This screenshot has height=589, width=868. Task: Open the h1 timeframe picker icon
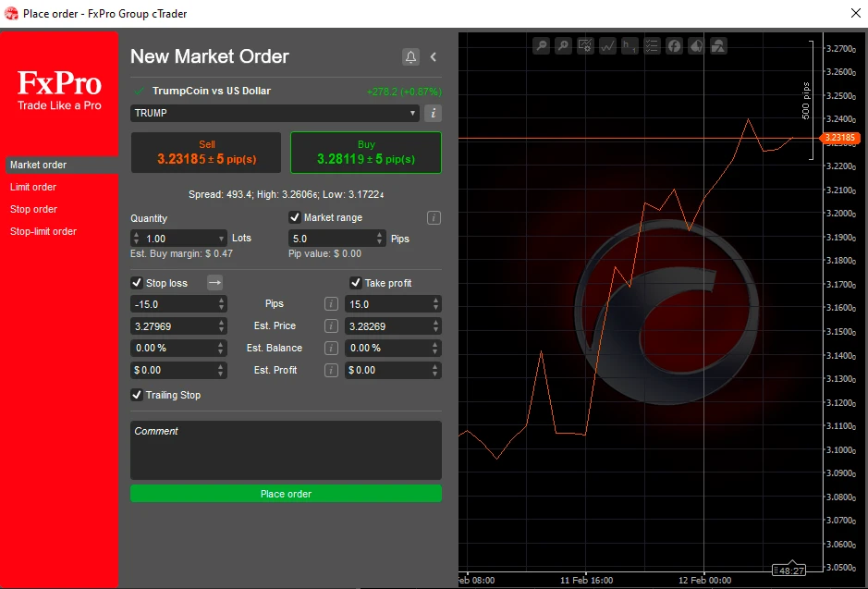[x=630, y=45]
